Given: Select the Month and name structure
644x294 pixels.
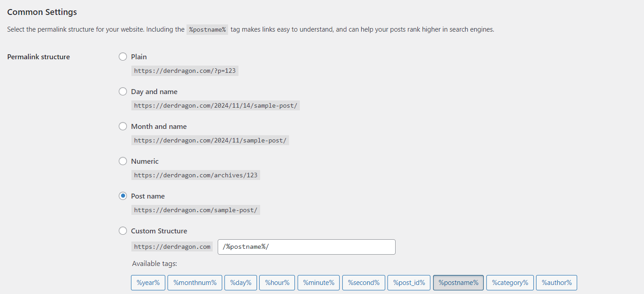Looking at the screenshot, I should [123, 126].
